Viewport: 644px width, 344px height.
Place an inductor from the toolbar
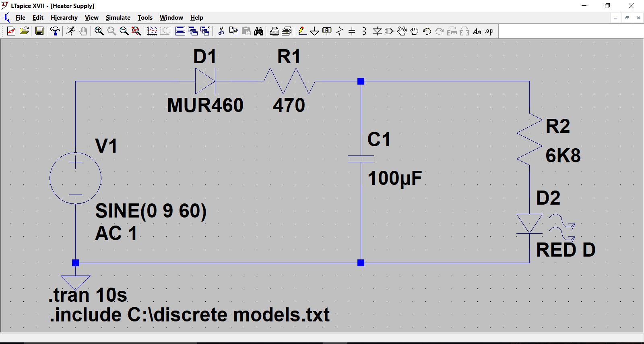point(364,31)
